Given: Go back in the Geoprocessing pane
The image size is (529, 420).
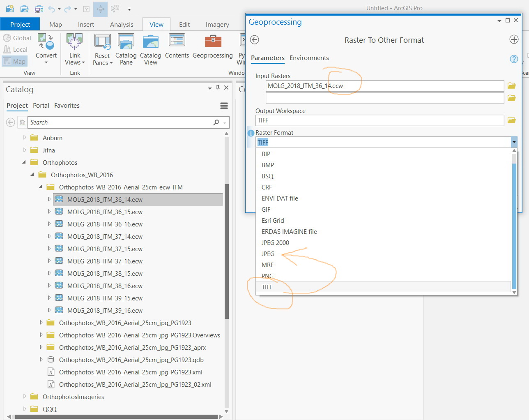Looking at the screenshot, I should point(255,39).
